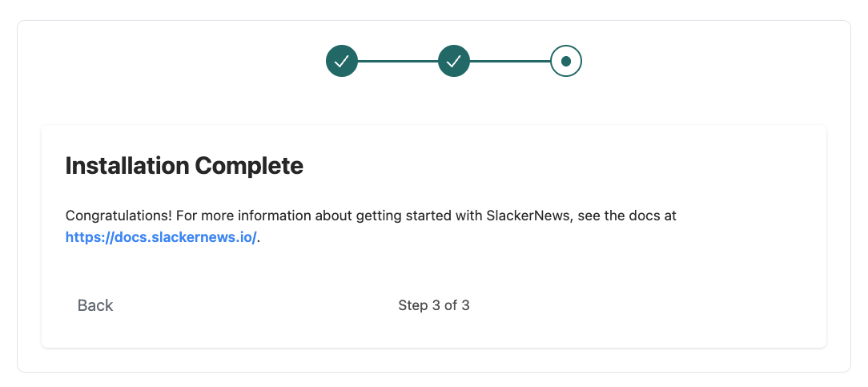Click the connector between steps two and three
The height and width of the screenshot is (387, 868).
509,61
